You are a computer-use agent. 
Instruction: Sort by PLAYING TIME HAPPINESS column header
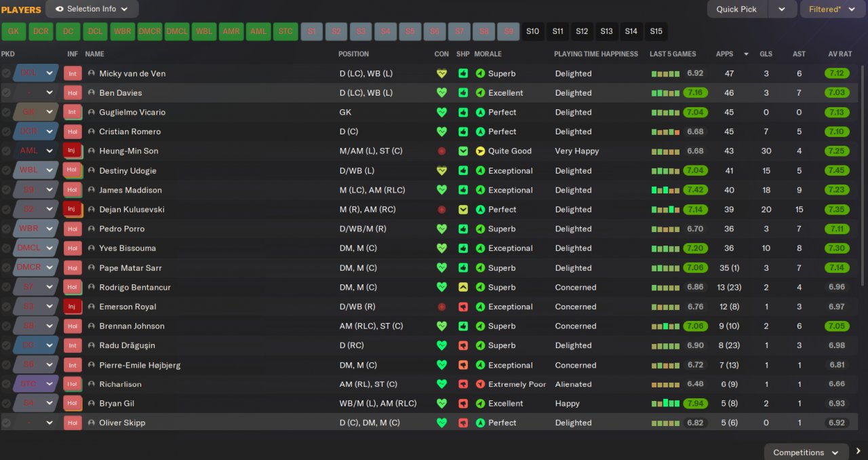pos(596,54)
